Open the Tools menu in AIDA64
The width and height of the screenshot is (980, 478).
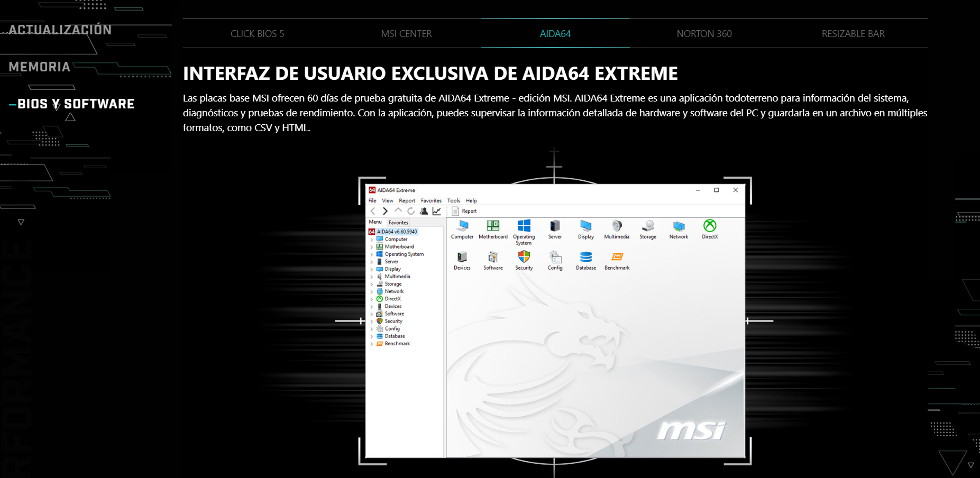point(454,200)
